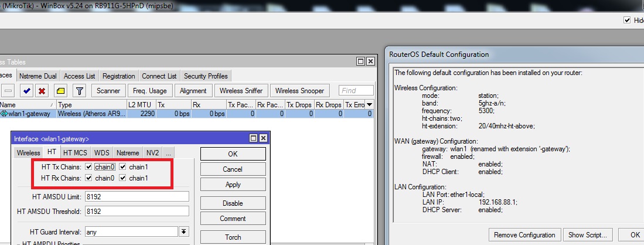Launch the Wireless Snooper

point(300,91)
